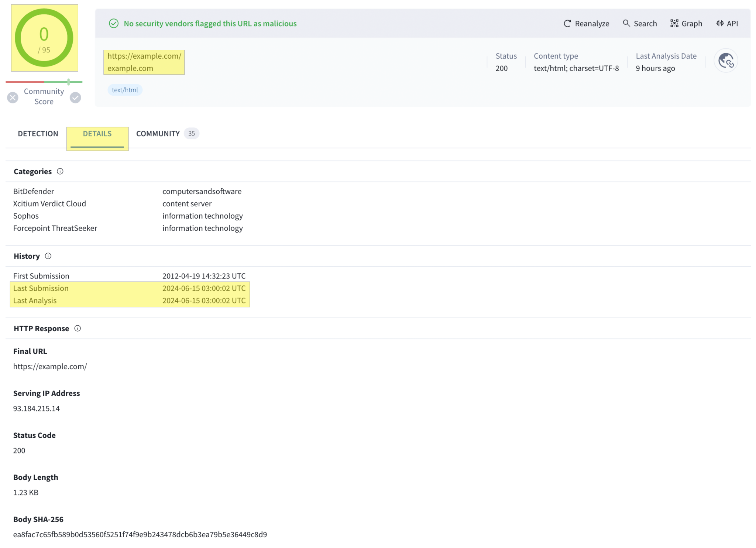Viewport: 756px width, 548px height.
Task: Click the info icon near HTTP Response
Action: 78,328
